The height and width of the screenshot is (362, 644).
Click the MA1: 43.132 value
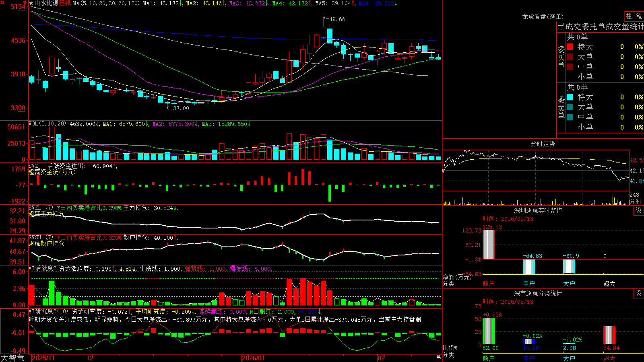pyautogui.click(x=163, y=3)
